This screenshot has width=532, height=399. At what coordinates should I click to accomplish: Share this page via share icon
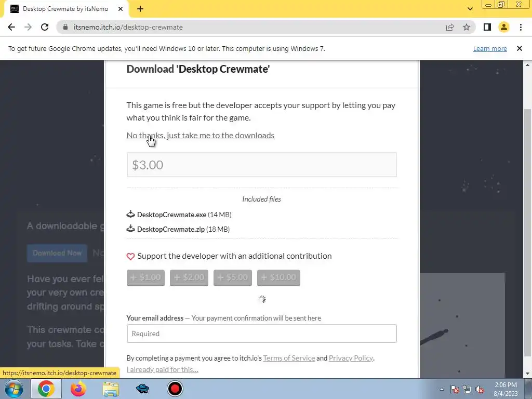click(450, 27)
